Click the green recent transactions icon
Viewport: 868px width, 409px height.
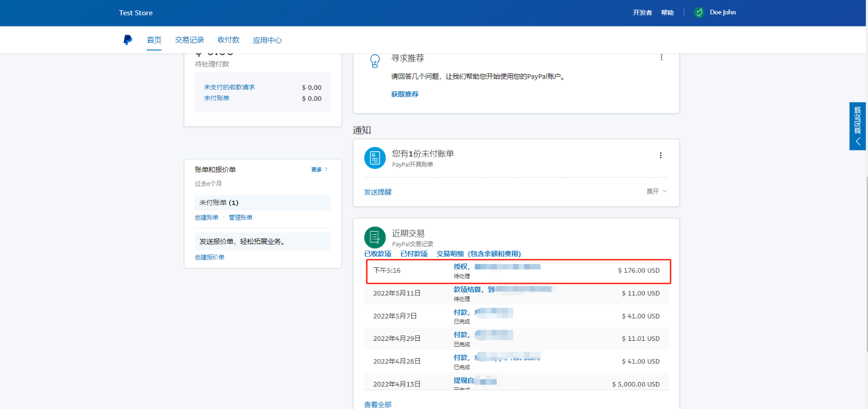pos(375,237)
